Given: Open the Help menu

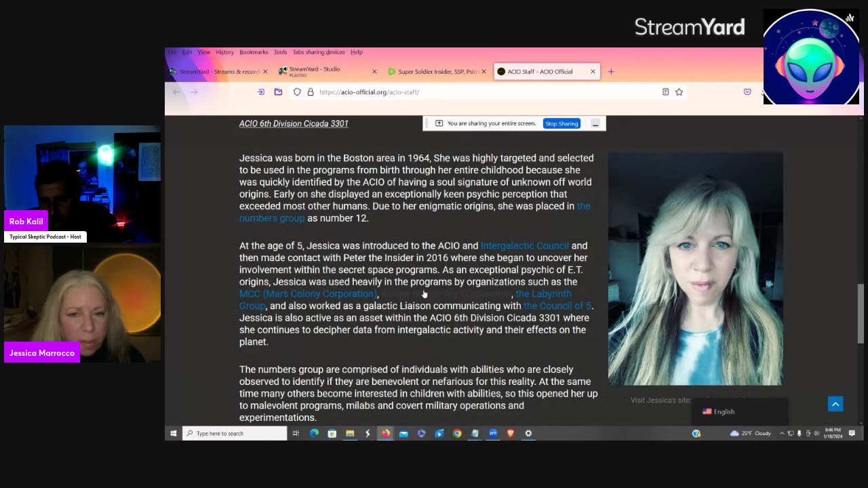Looking at the screenshot, I should tap(356, 52).
